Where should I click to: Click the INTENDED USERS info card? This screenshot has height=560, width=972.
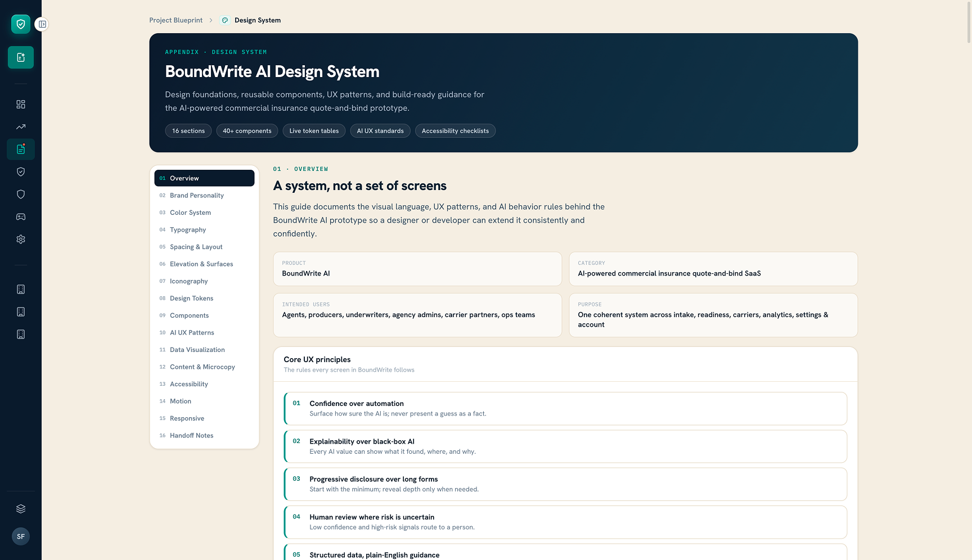[x=417, y=315]
